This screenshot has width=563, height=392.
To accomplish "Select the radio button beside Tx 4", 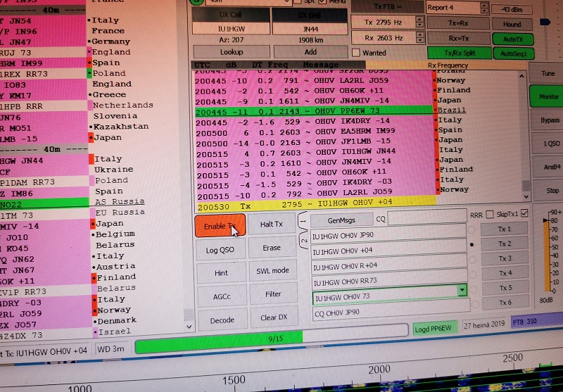I will click(473, 274).
